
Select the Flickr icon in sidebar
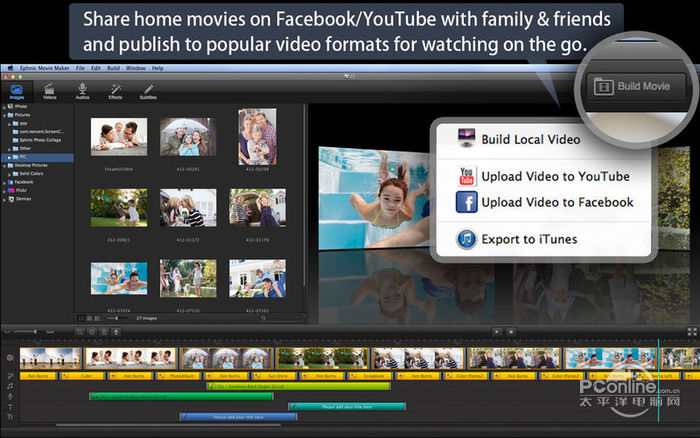11,191
